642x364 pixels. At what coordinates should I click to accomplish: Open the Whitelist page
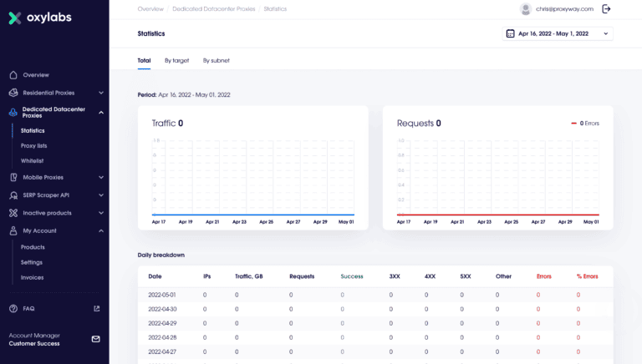click(x=32, y=160)
